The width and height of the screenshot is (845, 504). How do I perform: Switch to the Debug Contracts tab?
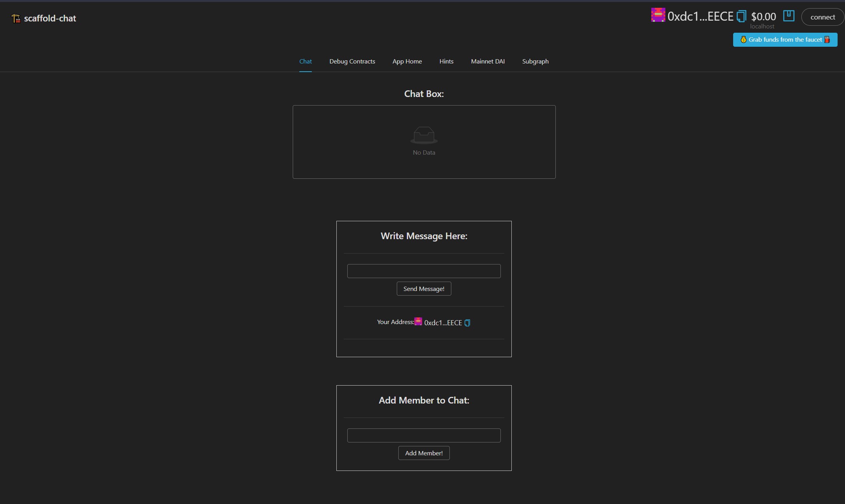352,61
